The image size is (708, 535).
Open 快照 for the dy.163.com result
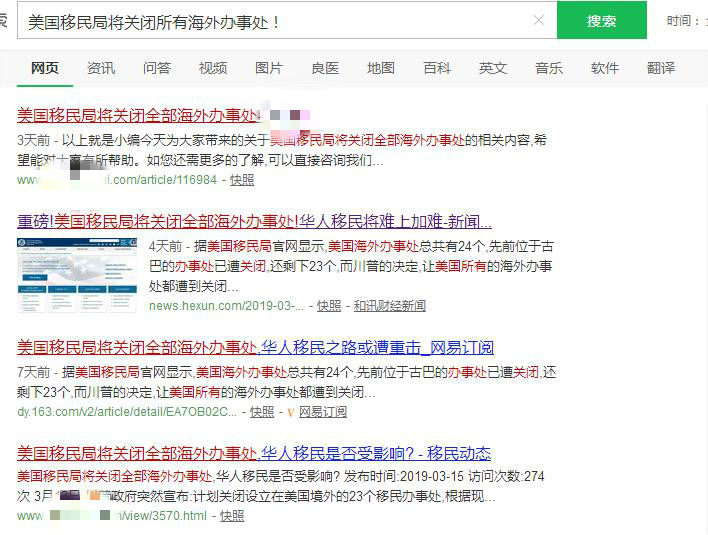[262, 412]
